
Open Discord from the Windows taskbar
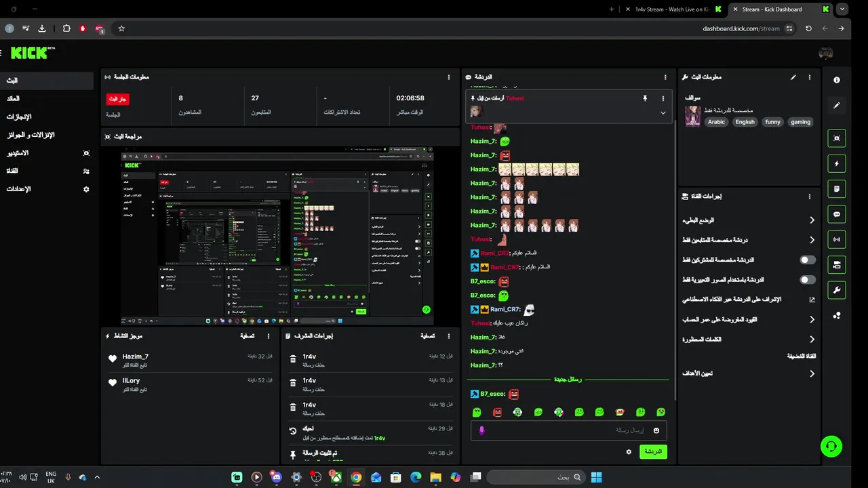click(275, 477)
